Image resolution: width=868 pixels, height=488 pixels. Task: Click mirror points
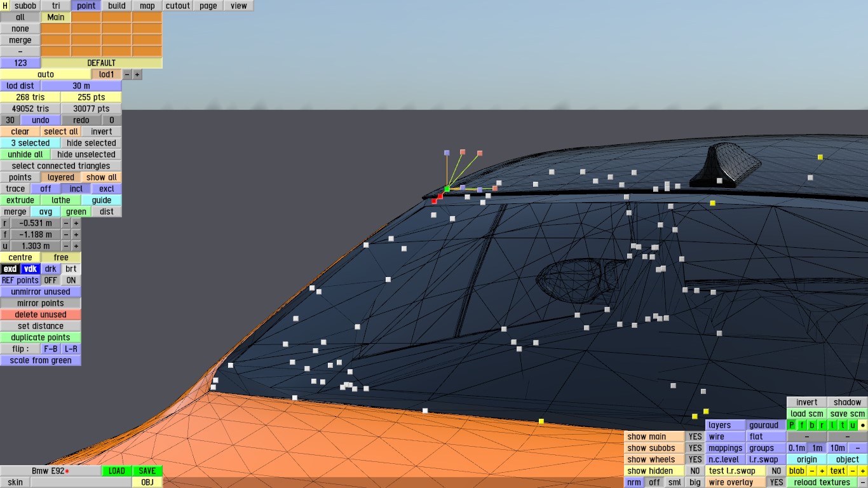point(41,303)
